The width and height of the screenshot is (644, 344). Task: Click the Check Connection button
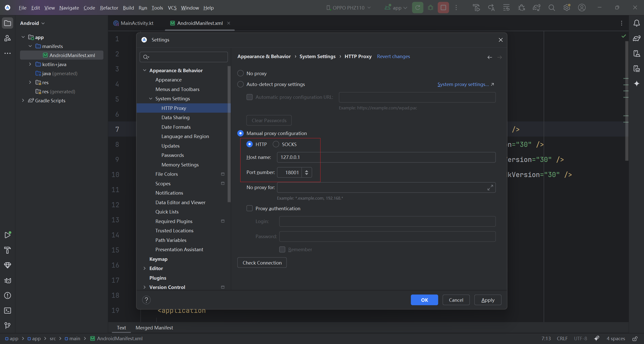pyautogui.click(x=262, y=263)
